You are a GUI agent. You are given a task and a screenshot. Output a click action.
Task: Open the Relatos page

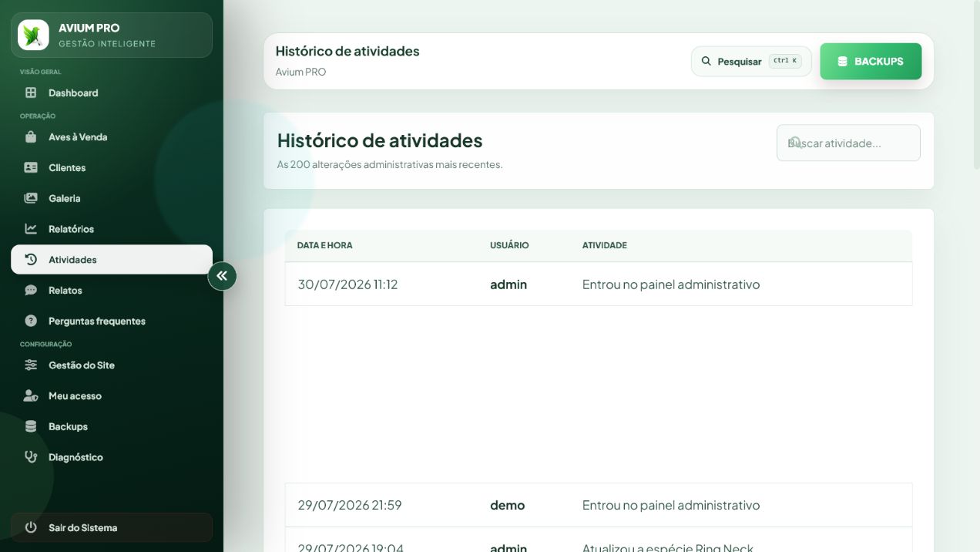[x=112, y=291]
